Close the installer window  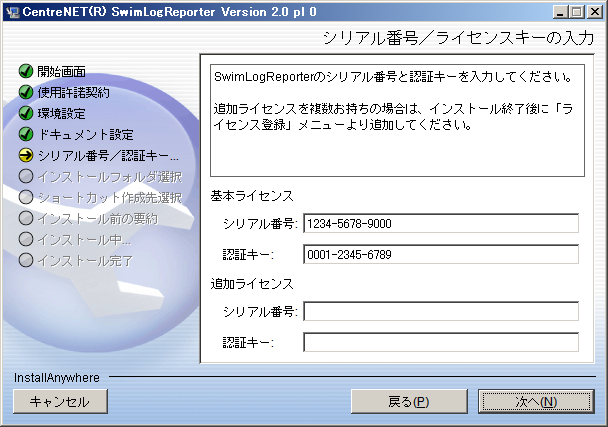coord(595,12)
